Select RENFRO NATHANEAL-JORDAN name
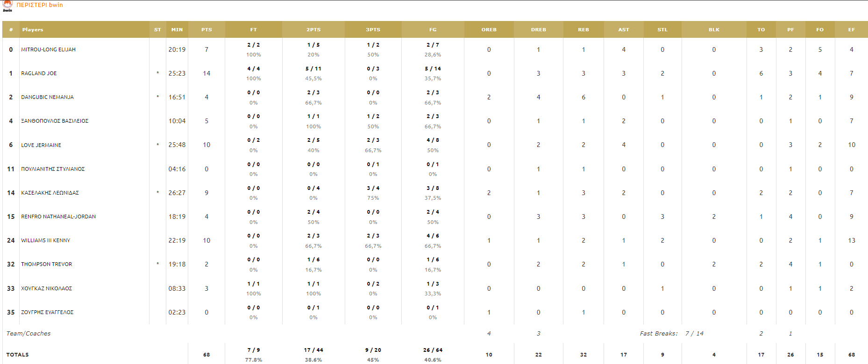The image size is (868, 364). coord(58,217)
